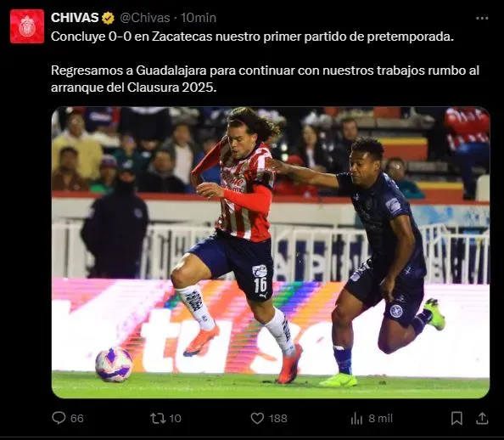Click the 'Regresamos a Guadalajara' text line

click(x=265, y=71)
